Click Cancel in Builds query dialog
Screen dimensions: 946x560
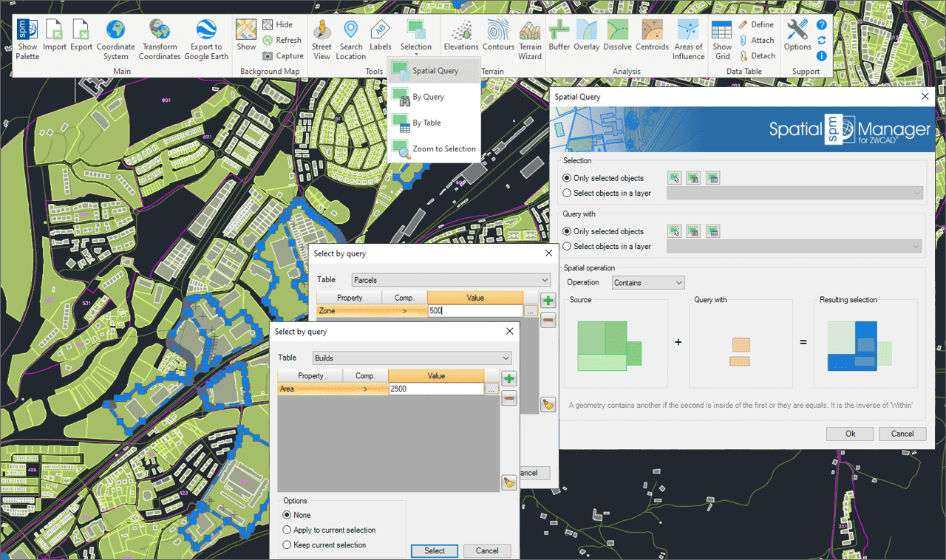point(487,550)
